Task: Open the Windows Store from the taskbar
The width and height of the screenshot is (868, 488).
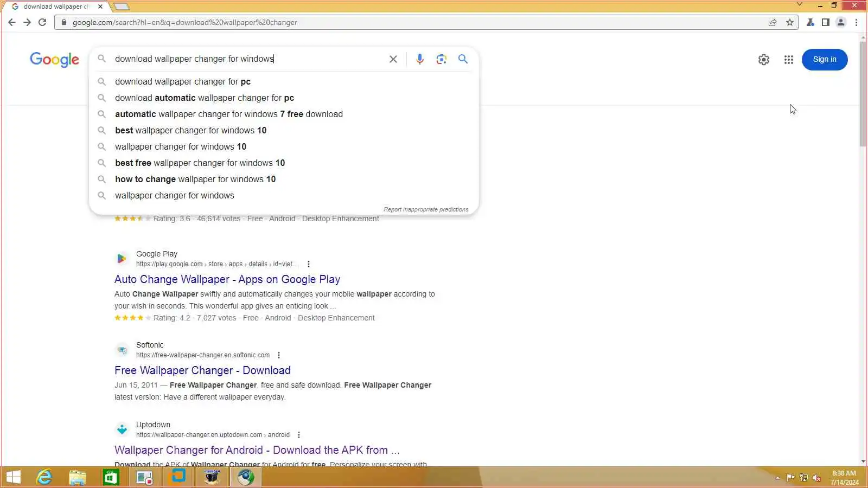Action: 111,477
